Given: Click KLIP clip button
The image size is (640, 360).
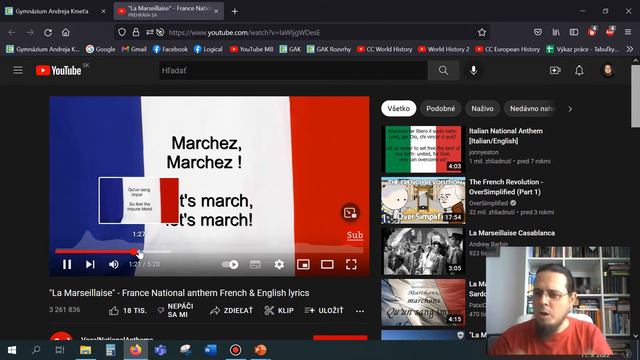Looking at the screenshot, I should point(279,311).
